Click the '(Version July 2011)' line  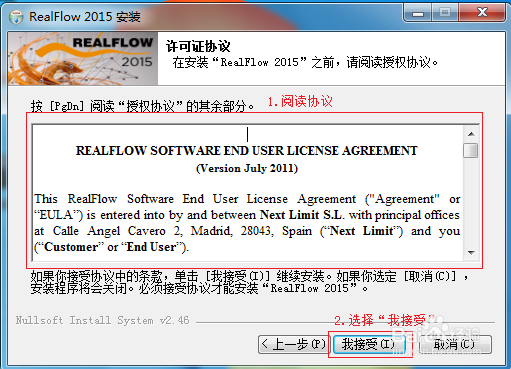pos(247,168)
